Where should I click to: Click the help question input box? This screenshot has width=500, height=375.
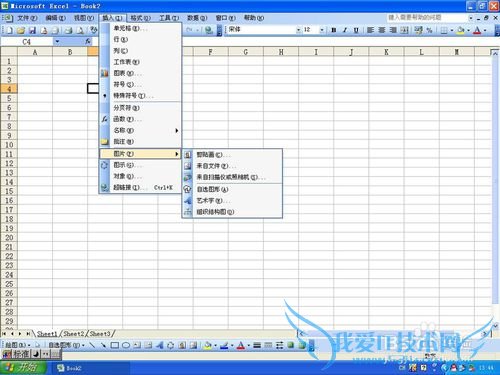(427, 17)
